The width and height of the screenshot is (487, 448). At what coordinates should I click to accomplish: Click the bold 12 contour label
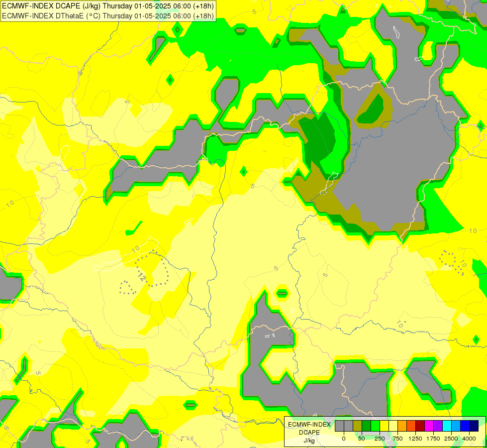click(142, 276)
